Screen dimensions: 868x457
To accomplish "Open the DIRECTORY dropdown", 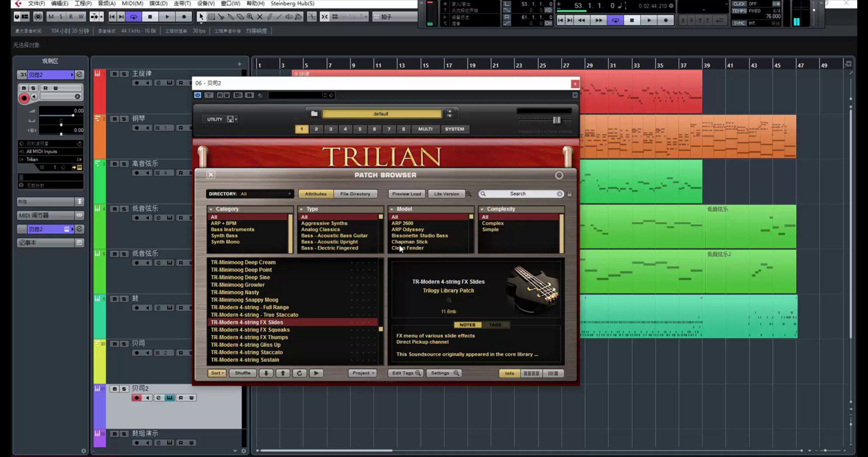I will click(250, 194).
